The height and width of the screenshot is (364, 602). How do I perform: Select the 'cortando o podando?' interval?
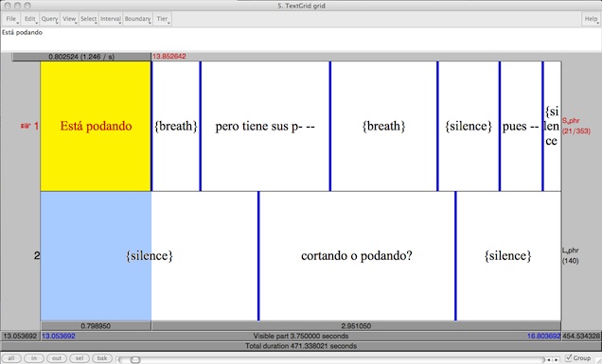point(357,256)
